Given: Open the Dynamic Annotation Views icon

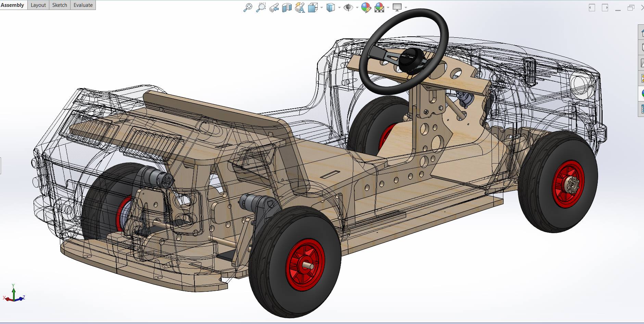Looking at the screenshot, I should point(300,8).
